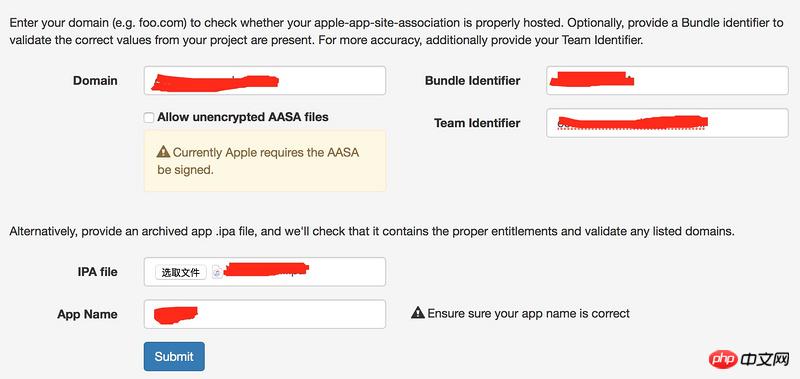Viewport: 800px width, 379px height.
Task: Focus the Team Identifier input field
Action: point(667,123)
